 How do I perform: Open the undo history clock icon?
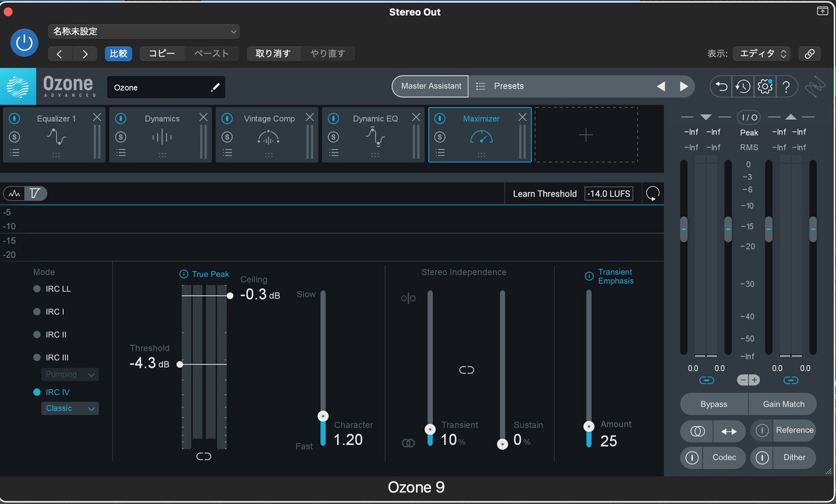(x=743, y=86)
